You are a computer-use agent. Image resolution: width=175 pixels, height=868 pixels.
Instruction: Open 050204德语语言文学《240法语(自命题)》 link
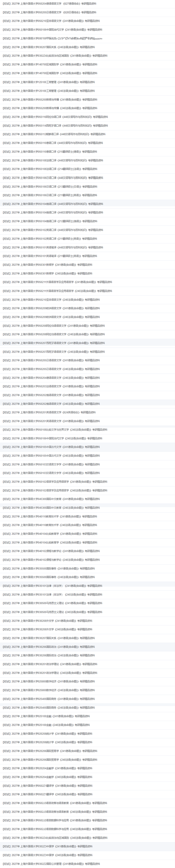[x=51, y=378]
